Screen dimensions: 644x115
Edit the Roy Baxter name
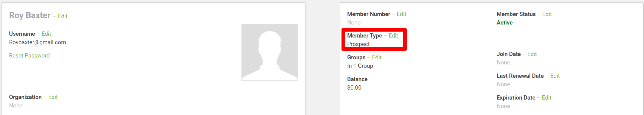pyautogui.click(x=63, y=16)
